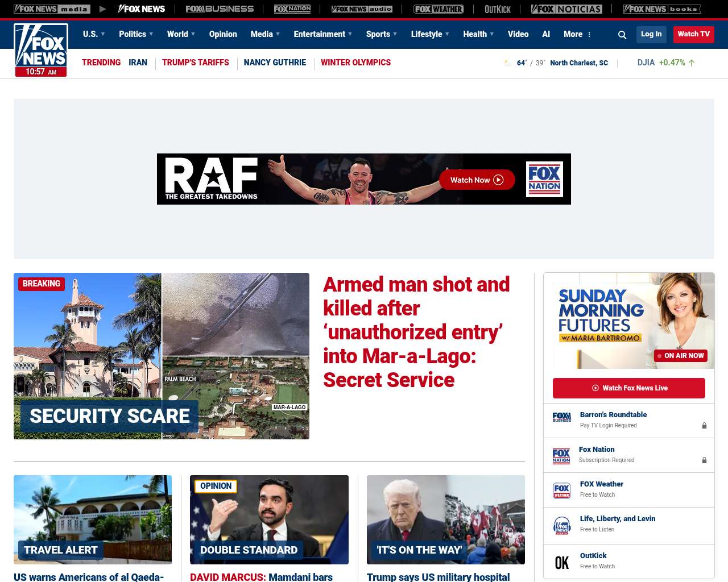This screenshot has width=728, height=582.
Task: Open Fox Weather logo in top bar
Action: pyautogui.click(x=439, y=9)
